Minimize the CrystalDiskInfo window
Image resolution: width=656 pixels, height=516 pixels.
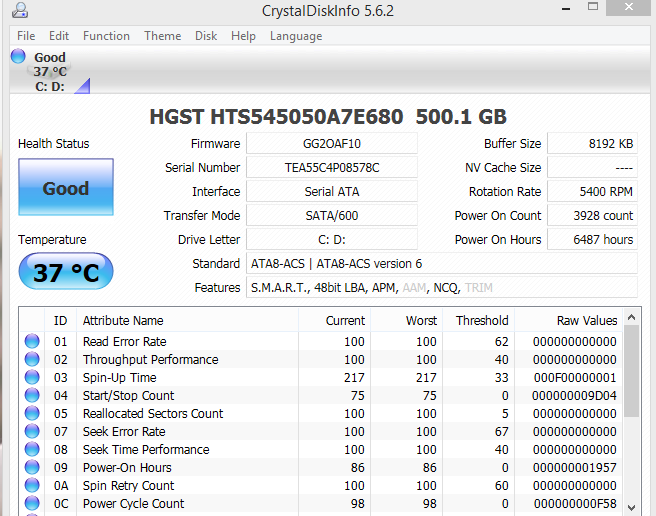tap(566, 8)
